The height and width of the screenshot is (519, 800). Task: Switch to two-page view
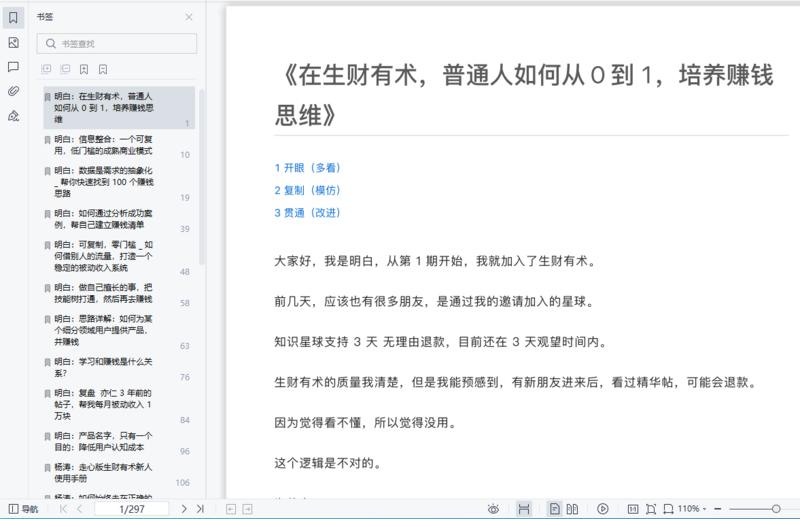pyautogui.click(x=572, y=509)
